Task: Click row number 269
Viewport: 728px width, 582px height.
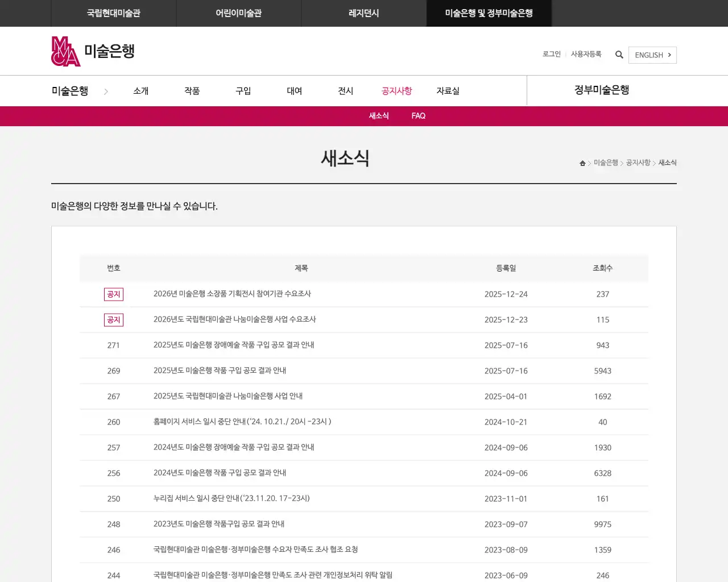Action: click(x=114, y=371)
